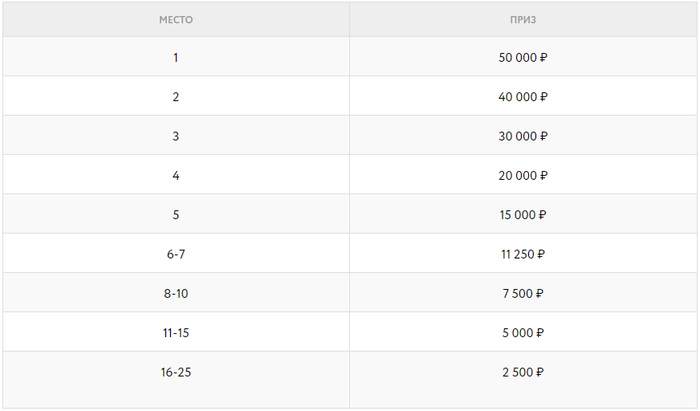Select place cell 2
700x411 pixels.
tap(176, 96)
